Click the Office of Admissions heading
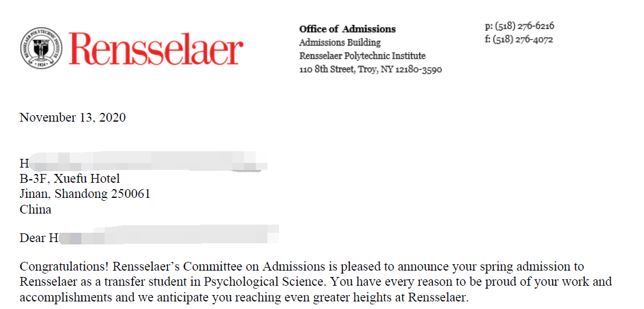 click(x=347, y=29)
